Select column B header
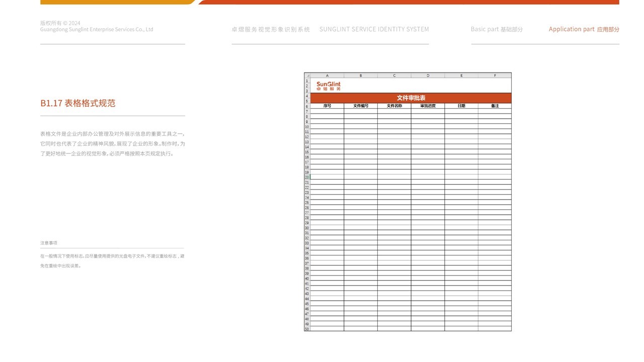The height and width of the screenshot is (362, 644). [x=361, y=75]
